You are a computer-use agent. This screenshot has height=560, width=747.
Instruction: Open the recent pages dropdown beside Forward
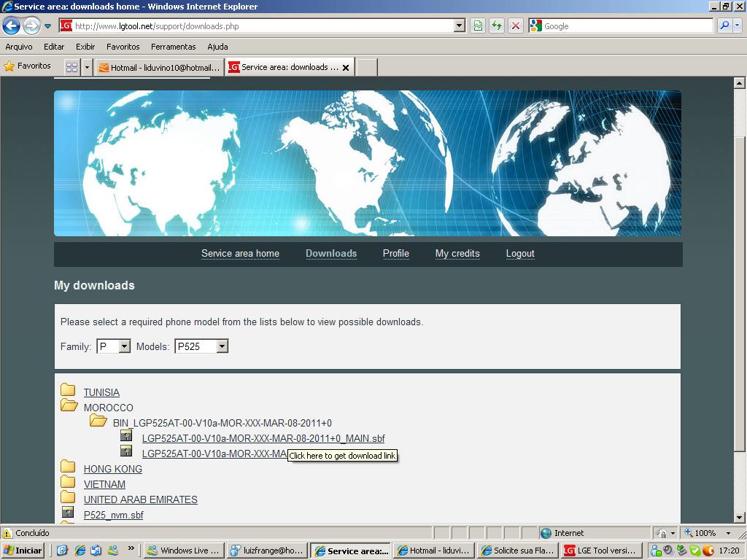[x=47, y=26]
